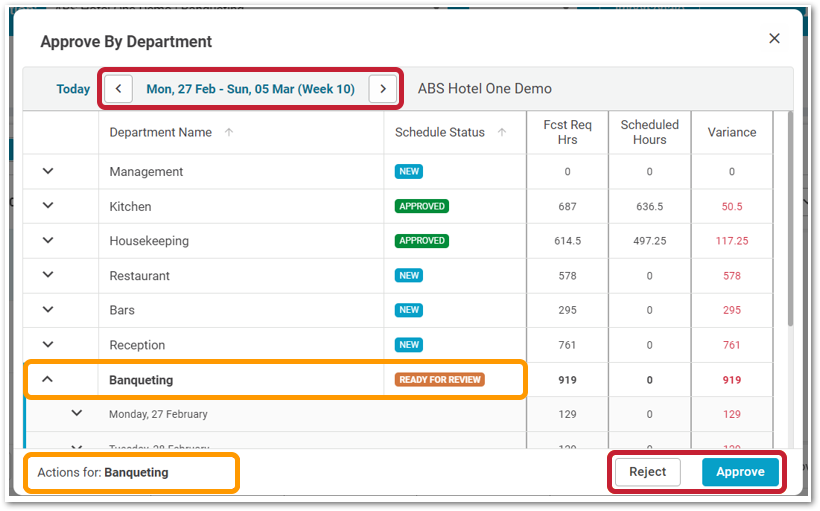Viewport: 820px width, 511px height.
Task: Expand the Restaurant department row
Action: 48,275
